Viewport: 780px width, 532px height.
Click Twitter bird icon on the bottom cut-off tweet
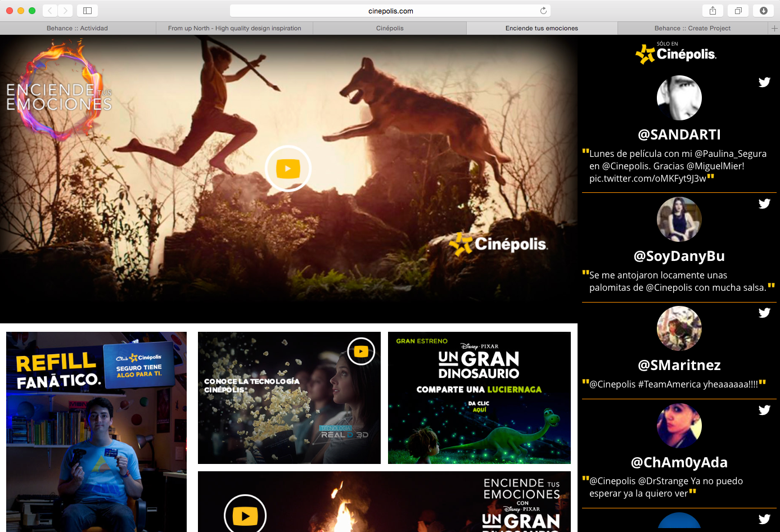(764, 519)
